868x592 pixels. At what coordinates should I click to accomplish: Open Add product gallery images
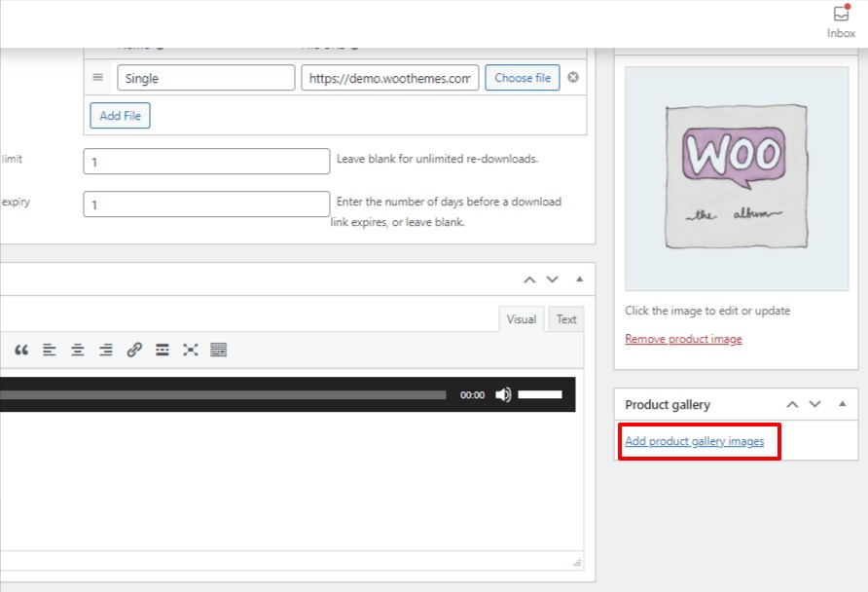pyautogui.click(x=694, y=440)
